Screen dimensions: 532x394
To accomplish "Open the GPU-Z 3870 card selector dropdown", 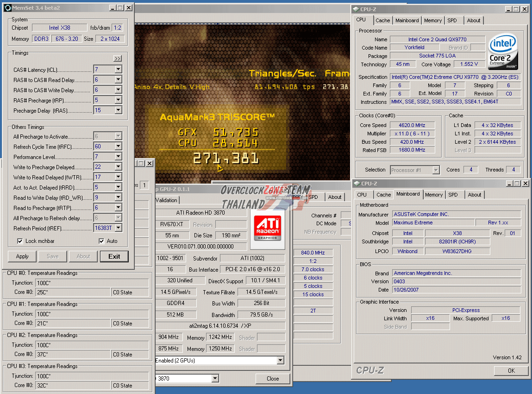I will coord(215,378).
